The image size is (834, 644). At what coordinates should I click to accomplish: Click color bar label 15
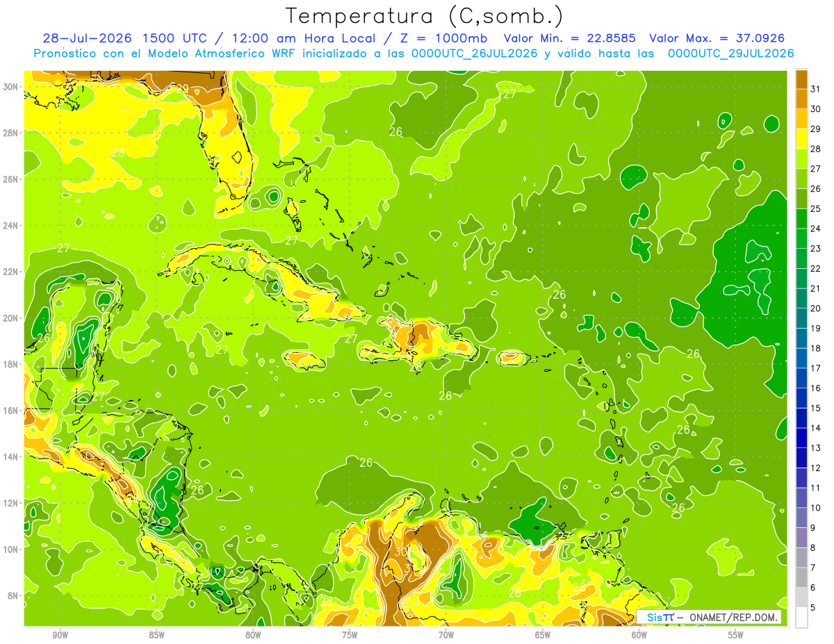816,408
